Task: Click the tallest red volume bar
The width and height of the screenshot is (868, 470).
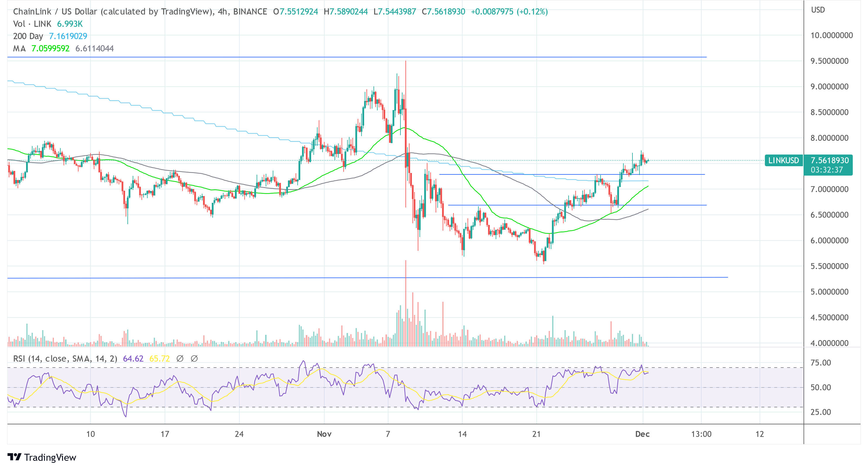Action: [406, 303]
